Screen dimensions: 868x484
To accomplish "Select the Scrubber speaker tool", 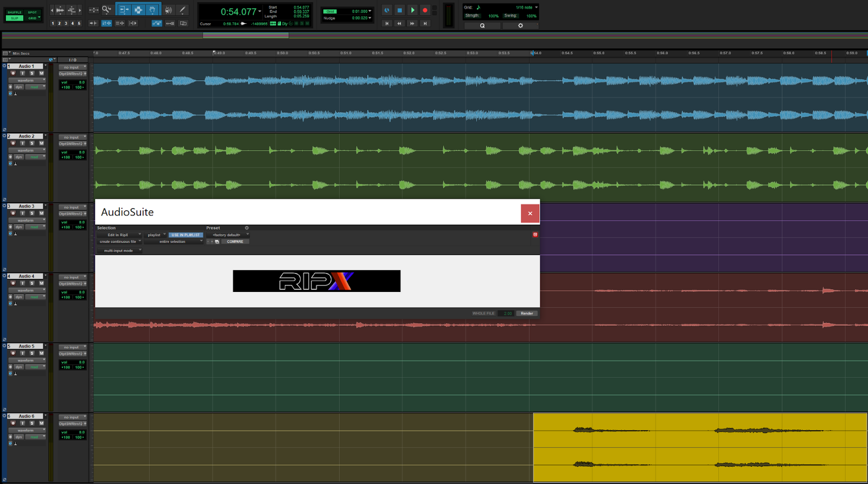I will (x=169, y=10).
